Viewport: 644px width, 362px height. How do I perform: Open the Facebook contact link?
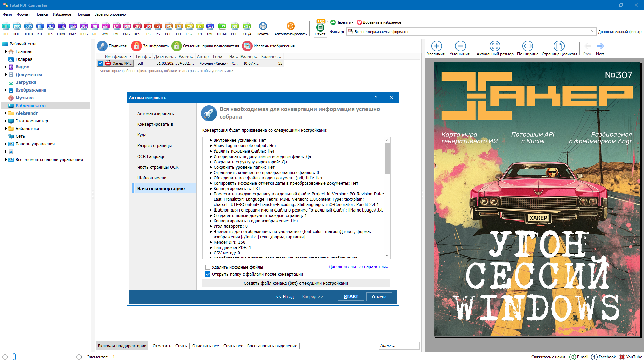(x=603, y=357)
